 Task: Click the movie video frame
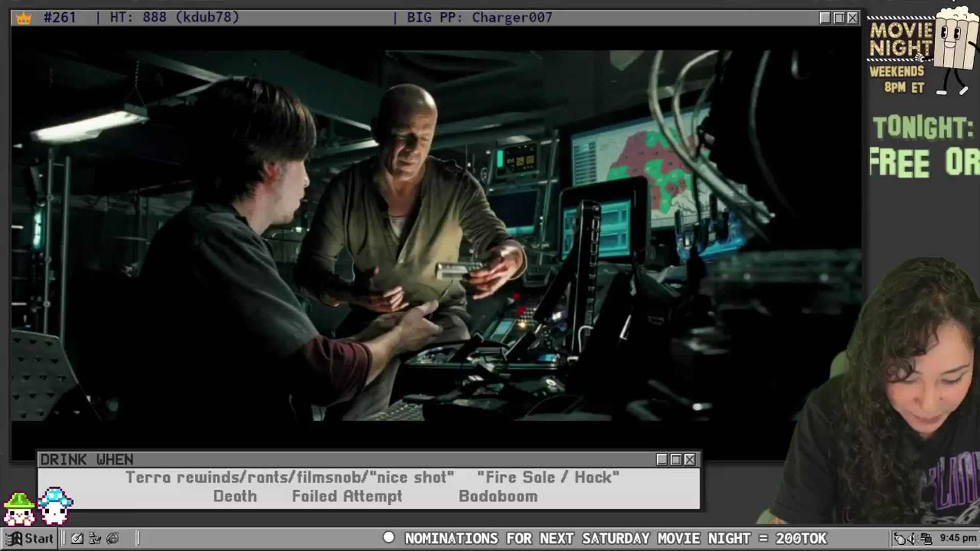click(x=436, y=235)
